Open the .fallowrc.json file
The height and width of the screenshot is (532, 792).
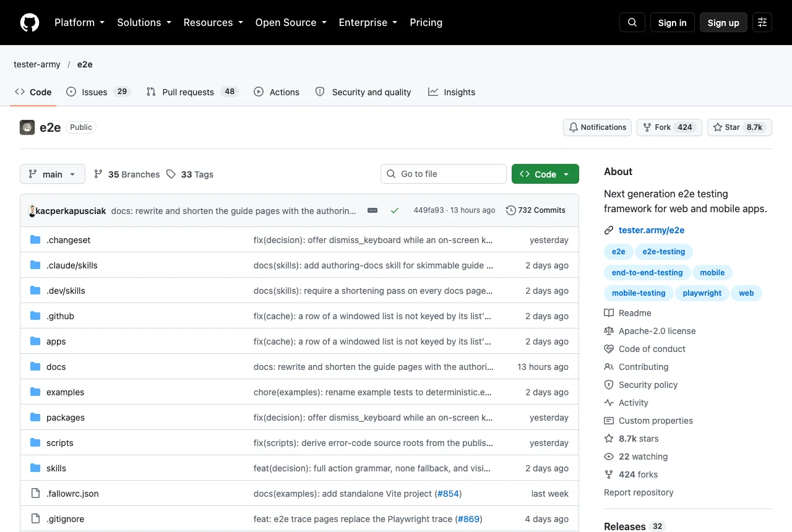click(72, 494)
